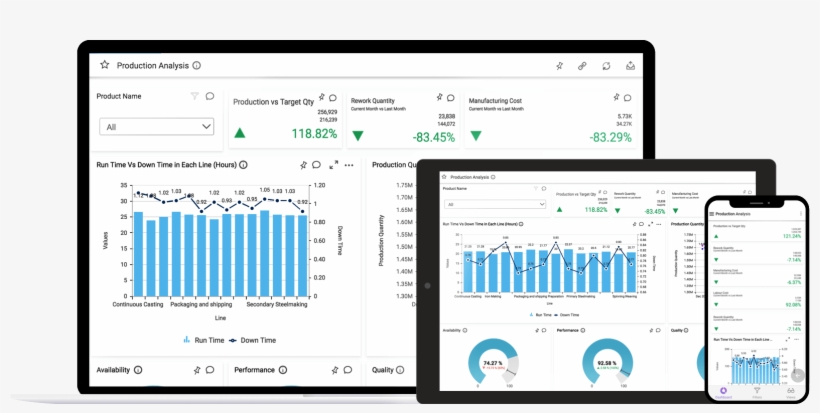Switch to Filters tab on phone

coord(757,393)
